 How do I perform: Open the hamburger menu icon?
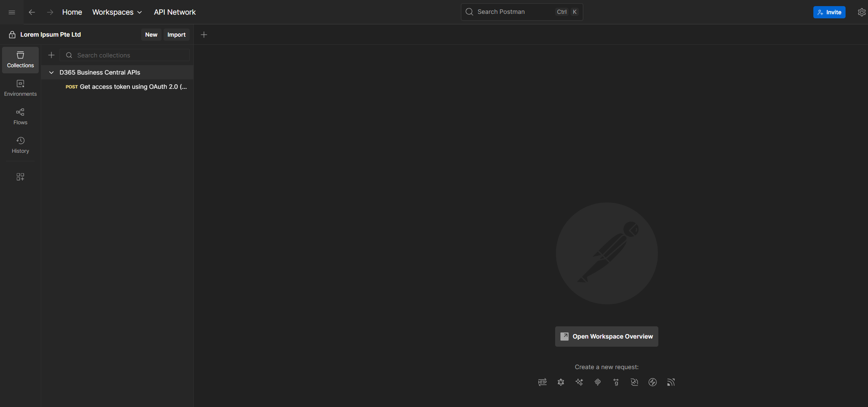point(12,12)
